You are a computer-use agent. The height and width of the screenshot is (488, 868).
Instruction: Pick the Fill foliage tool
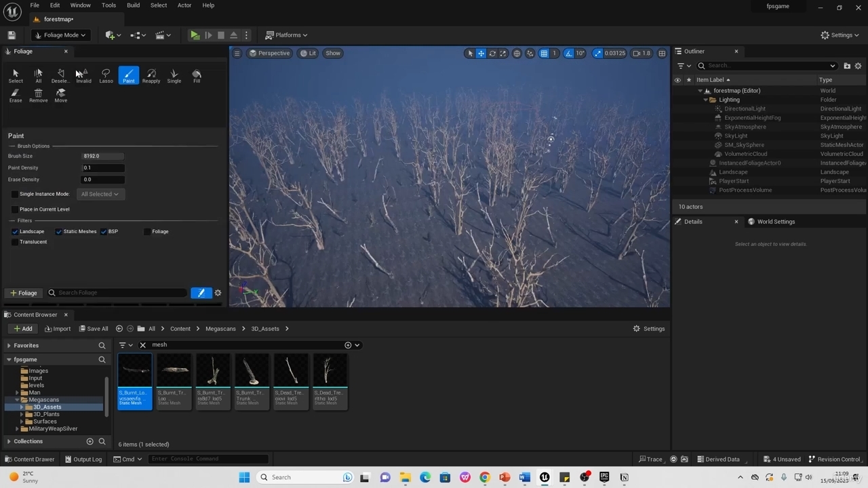[197, 76]
